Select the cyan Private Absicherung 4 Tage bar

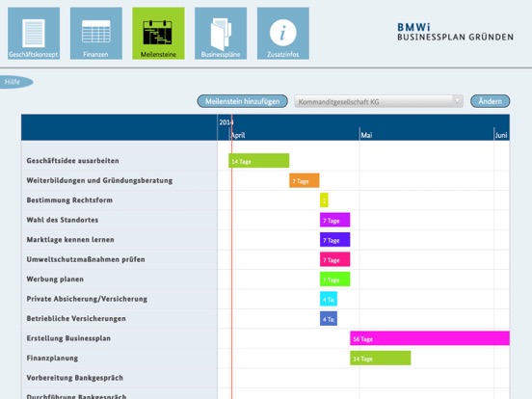pyautogui.click(x=329, y=299)
